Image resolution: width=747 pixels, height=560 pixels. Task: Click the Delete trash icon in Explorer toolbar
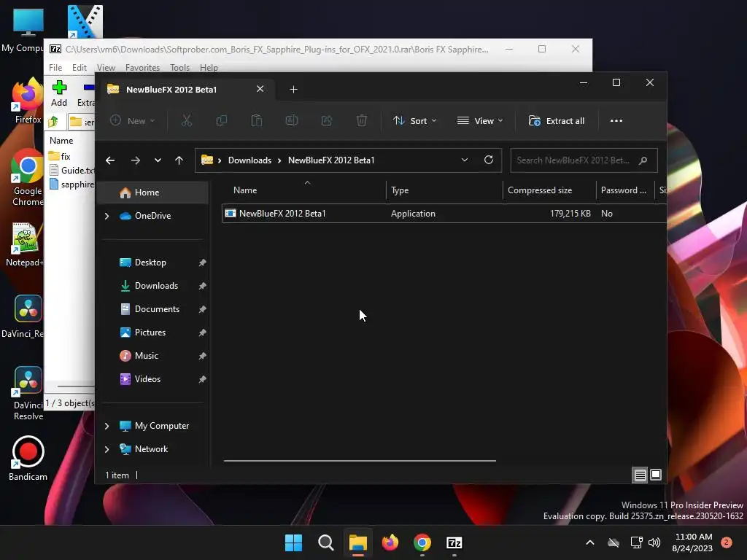(x=362, y=121)
